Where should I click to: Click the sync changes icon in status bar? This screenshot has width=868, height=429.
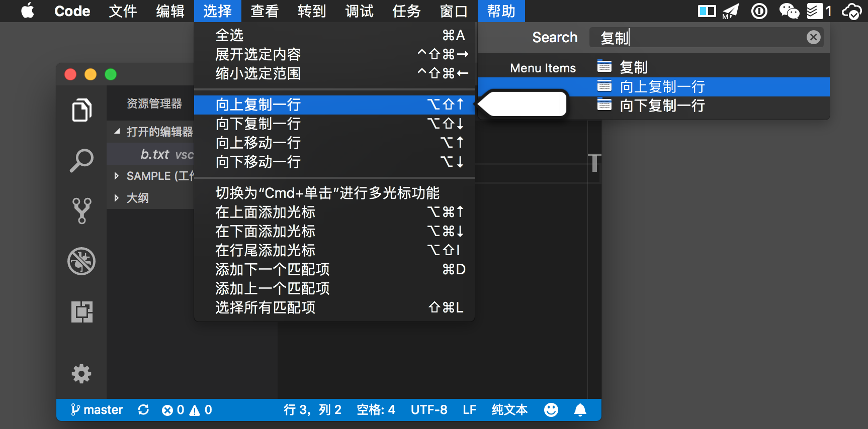(143, 410)
